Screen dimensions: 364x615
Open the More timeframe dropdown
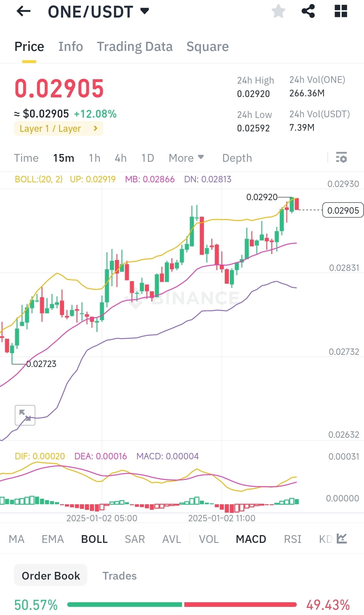tap(186, 158)
